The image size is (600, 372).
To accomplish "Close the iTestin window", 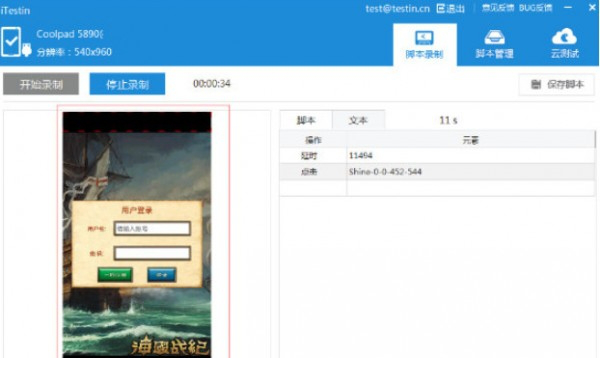I will tap(592, 7).
